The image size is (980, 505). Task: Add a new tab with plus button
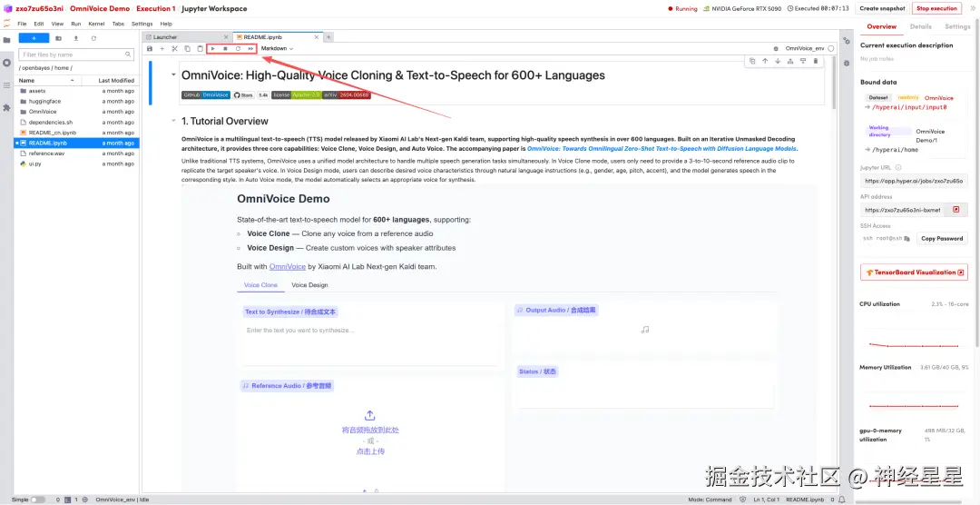(328, 37)
